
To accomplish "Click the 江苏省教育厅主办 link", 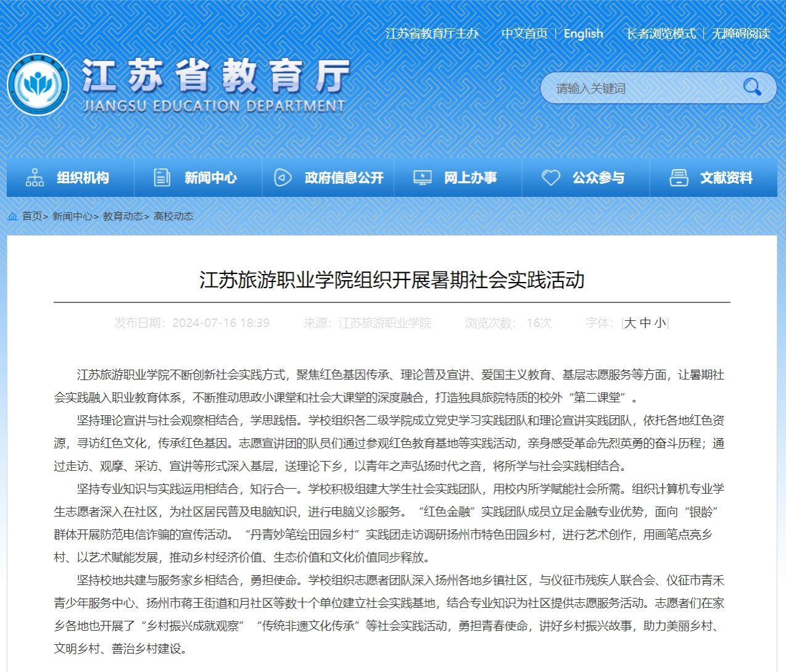I will tap(432, 34).
